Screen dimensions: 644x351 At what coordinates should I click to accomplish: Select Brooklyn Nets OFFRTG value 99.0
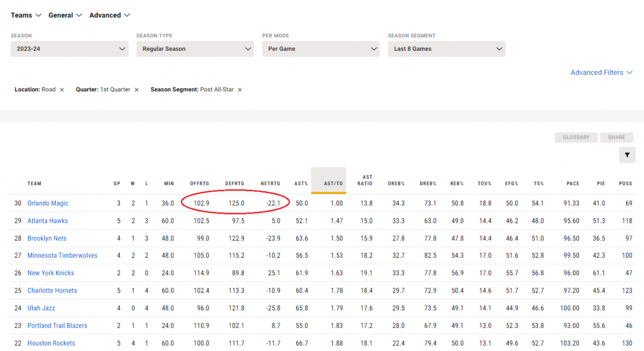click(x=203, y=238)
